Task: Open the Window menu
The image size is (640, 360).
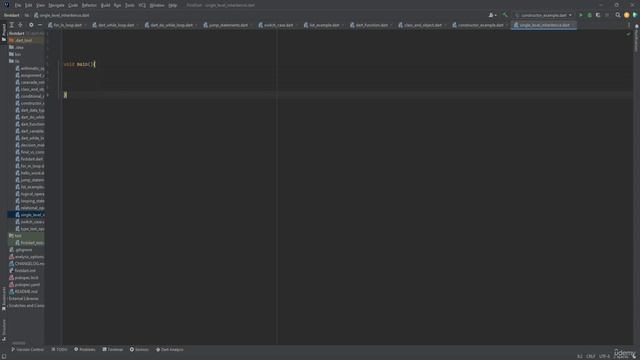Action: [157, 5]
